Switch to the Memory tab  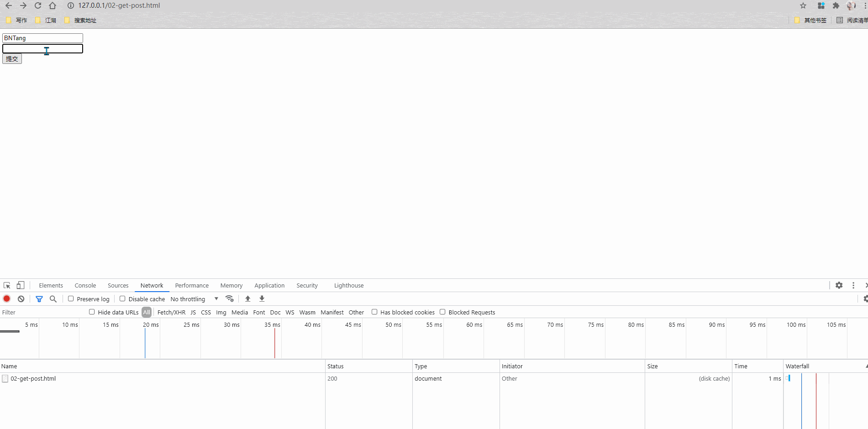tap(231, 285)
